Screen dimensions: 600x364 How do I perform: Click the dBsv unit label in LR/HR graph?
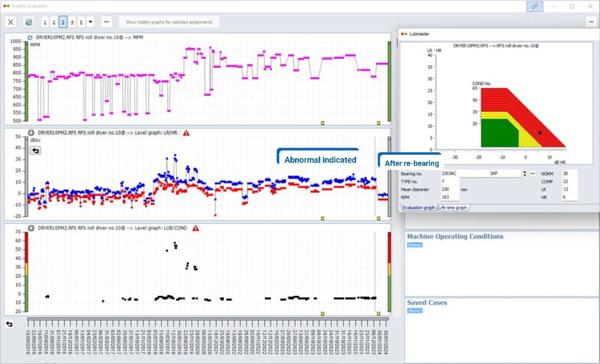(x=35, y=141)
